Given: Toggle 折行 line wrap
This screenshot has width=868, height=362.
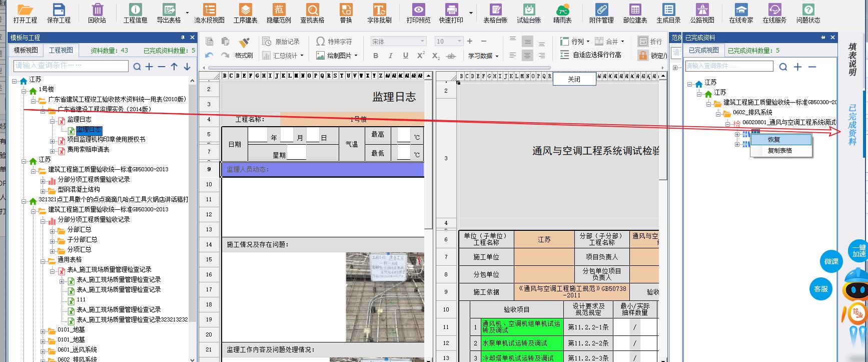Looking at the screenshot, I should 650,42.
